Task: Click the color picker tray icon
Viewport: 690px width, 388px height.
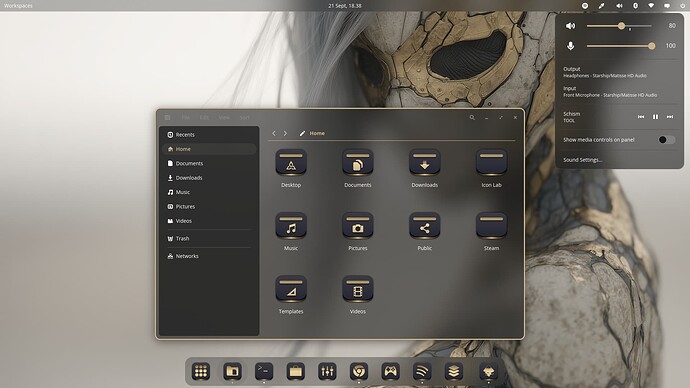Action: pyautogui.click(x=601, y=6)
